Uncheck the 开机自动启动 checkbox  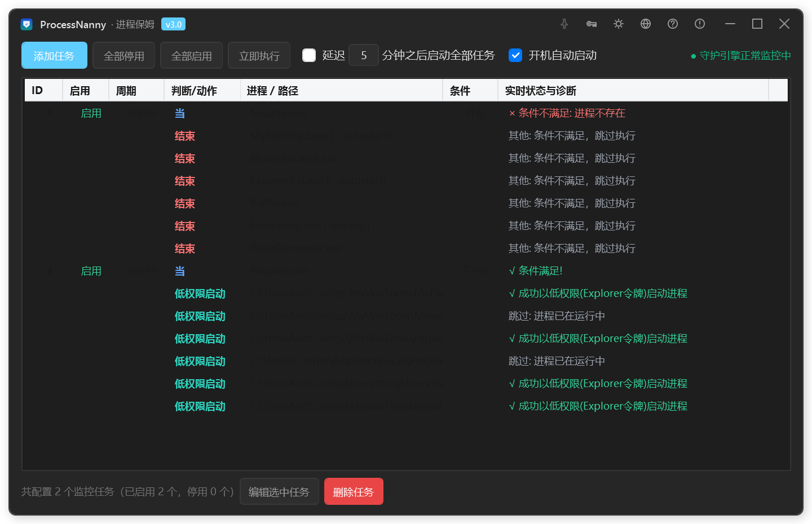pyautogui.click(x=515, y=55)
